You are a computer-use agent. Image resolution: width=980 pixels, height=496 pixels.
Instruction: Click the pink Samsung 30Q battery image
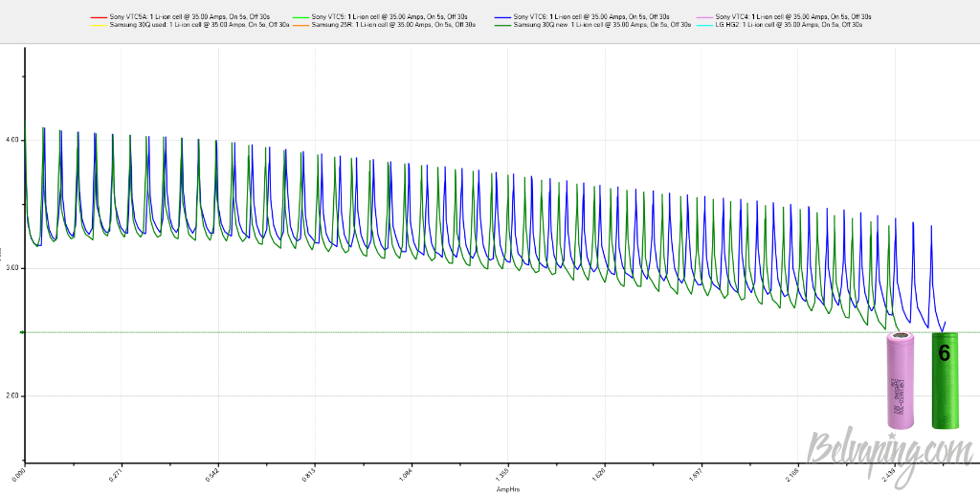[x=901, y=381]
